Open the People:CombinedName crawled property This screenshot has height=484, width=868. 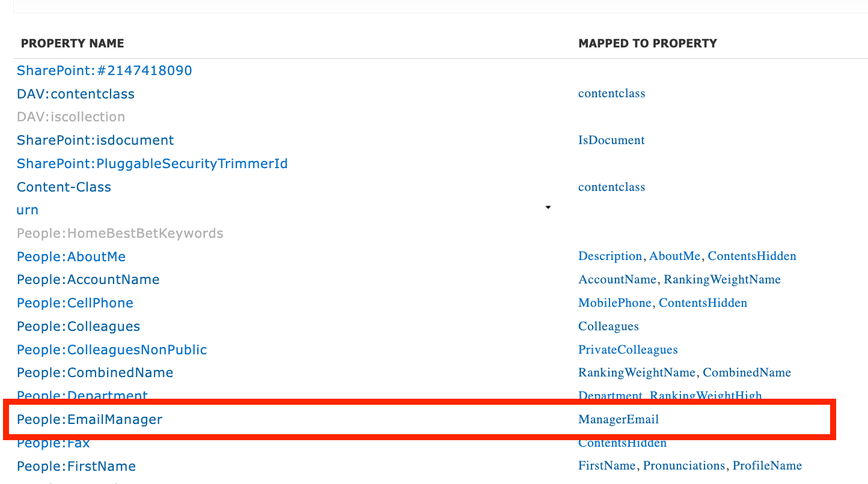pos(95,372)
